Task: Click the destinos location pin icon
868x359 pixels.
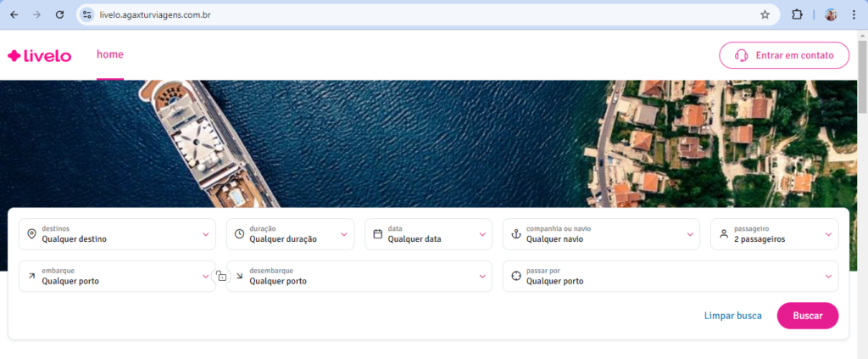Action: click(x=31, y=234)
